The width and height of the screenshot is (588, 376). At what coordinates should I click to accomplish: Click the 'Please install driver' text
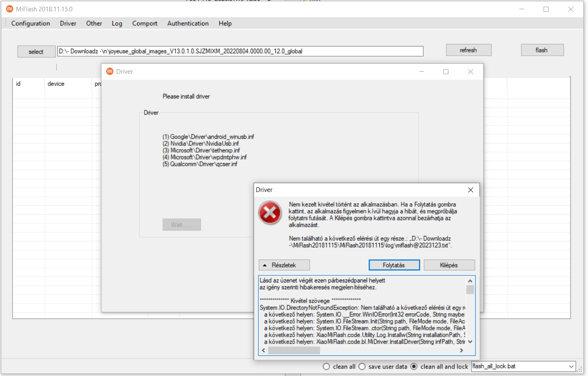[x=186, y=96]
